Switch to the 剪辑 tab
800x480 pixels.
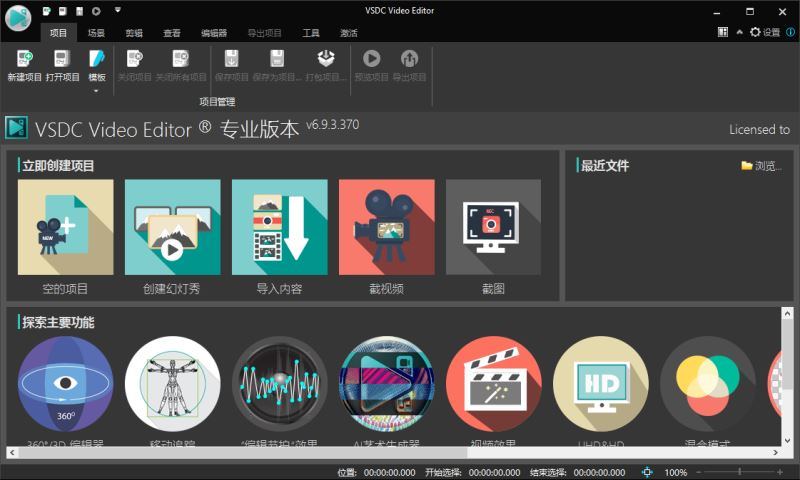pyautogui.click(x=134, y=33)
